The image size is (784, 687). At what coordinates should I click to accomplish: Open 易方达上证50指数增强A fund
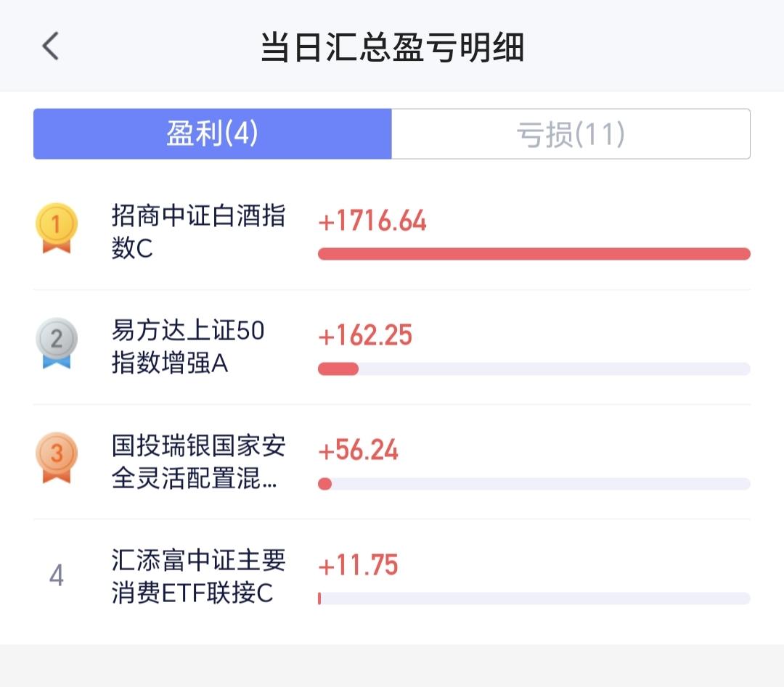[187, 347]
